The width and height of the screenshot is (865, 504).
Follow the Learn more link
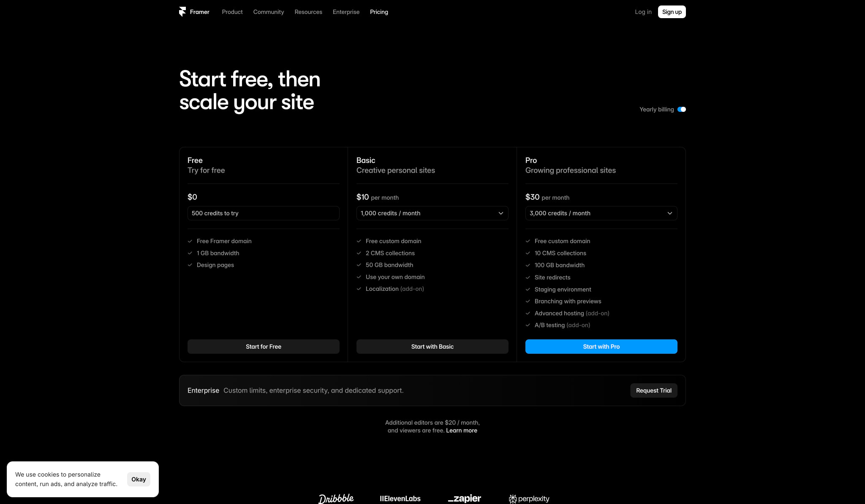461,431
